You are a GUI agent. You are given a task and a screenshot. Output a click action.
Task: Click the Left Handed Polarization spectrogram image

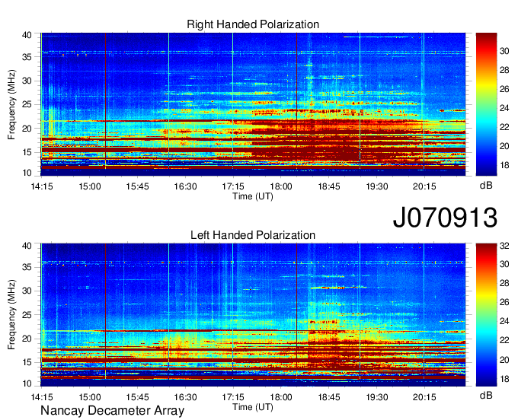(x=253, y=315)
